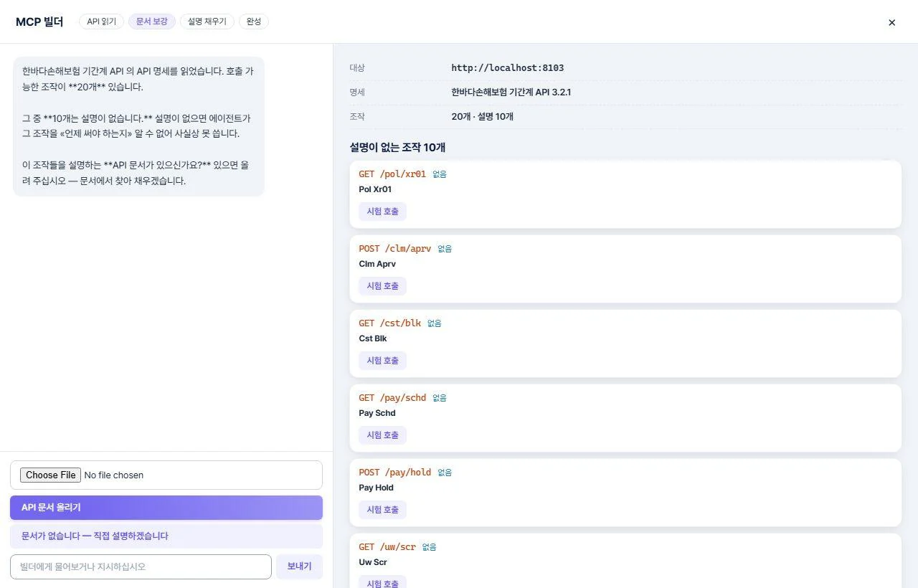Screen dimensions: 918x588
Task: Switch to the 설명 채우기 step
Action: tap(207, 22)
